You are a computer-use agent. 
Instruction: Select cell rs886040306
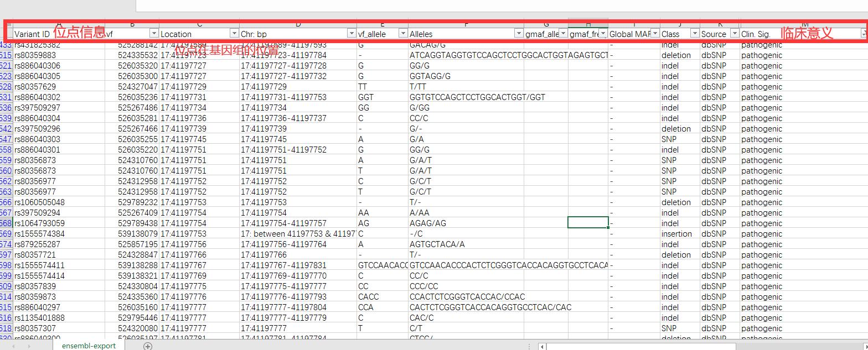(x=59, y=66)
